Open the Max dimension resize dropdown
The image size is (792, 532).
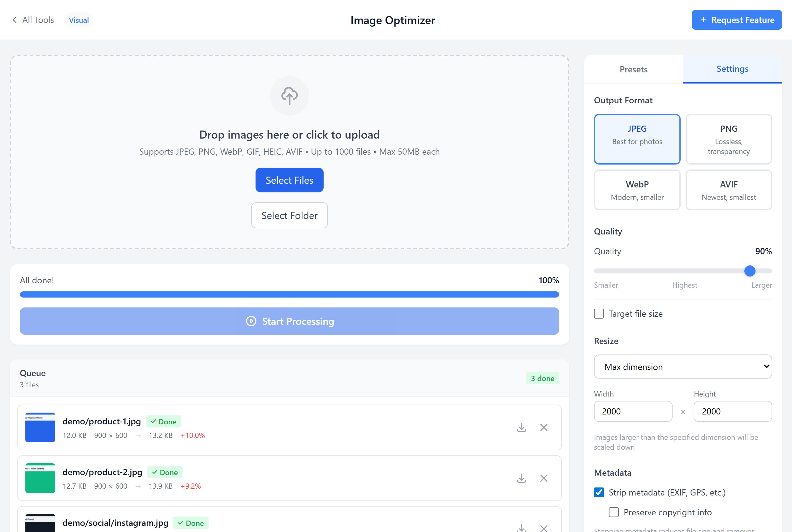point(683,367)
